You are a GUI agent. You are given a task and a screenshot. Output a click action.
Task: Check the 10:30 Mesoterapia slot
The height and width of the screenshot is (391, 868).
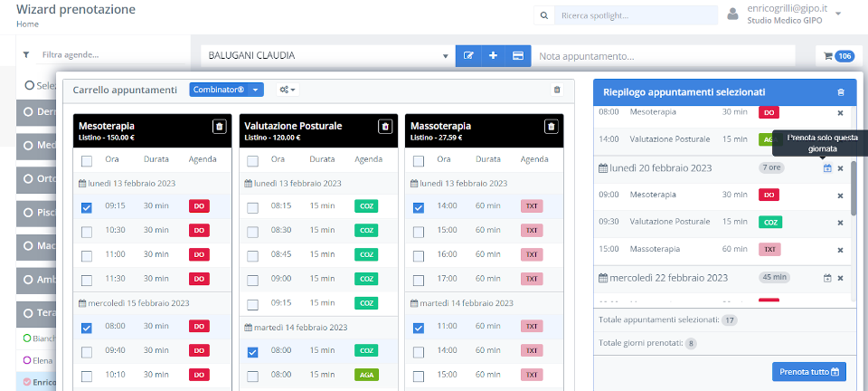tap(87, 232)
